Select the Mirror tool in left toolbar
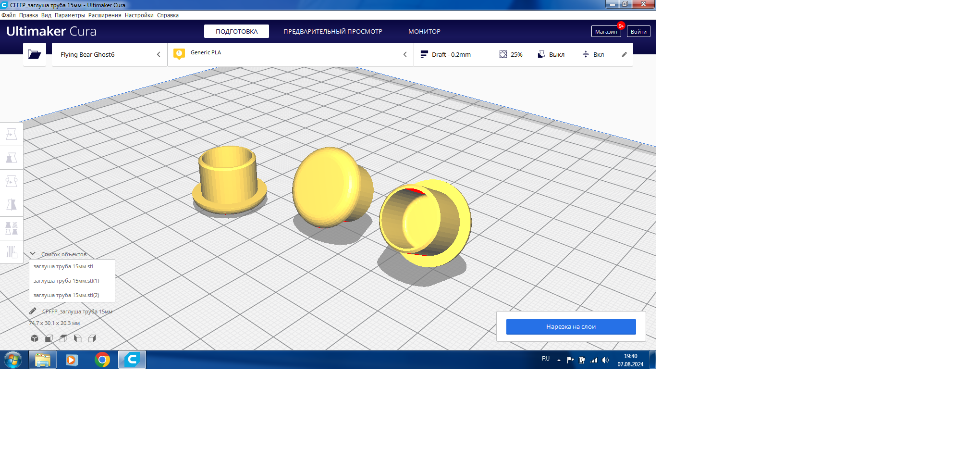The width and height of the screenshot is (980, 449). click(x=12, y=205)
